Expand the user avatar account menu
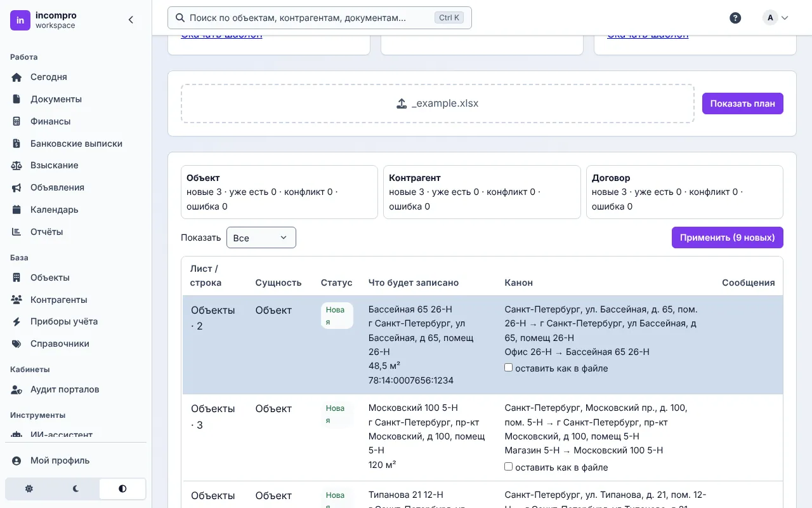This screenshot has width=812, height=508. point(776,18)
